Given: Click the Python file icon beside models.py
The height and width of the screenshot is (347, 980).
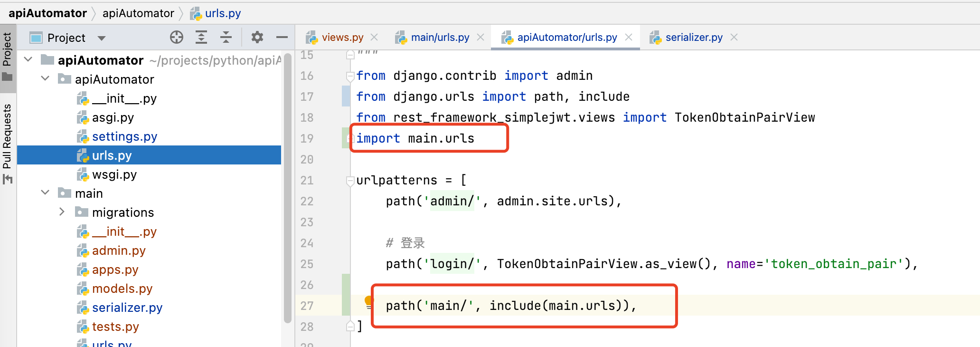Looking at the screenshot, I should click(83, 289).
